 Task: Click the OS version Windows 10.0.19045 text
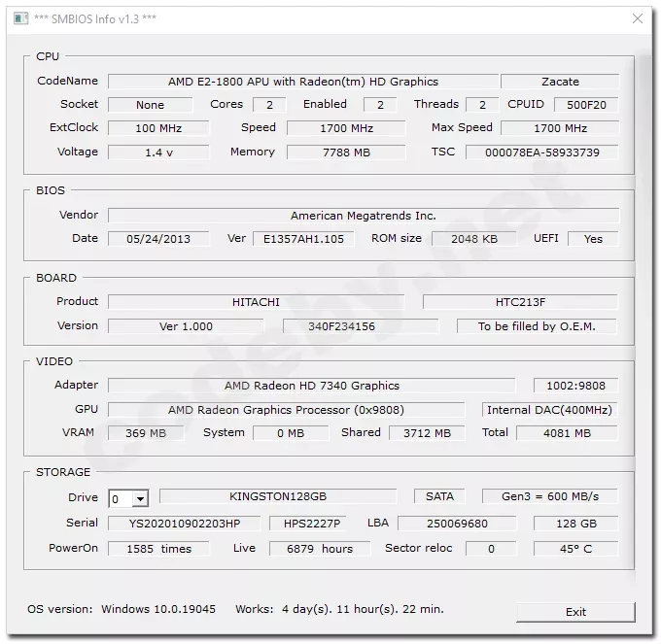coord(158,609)
